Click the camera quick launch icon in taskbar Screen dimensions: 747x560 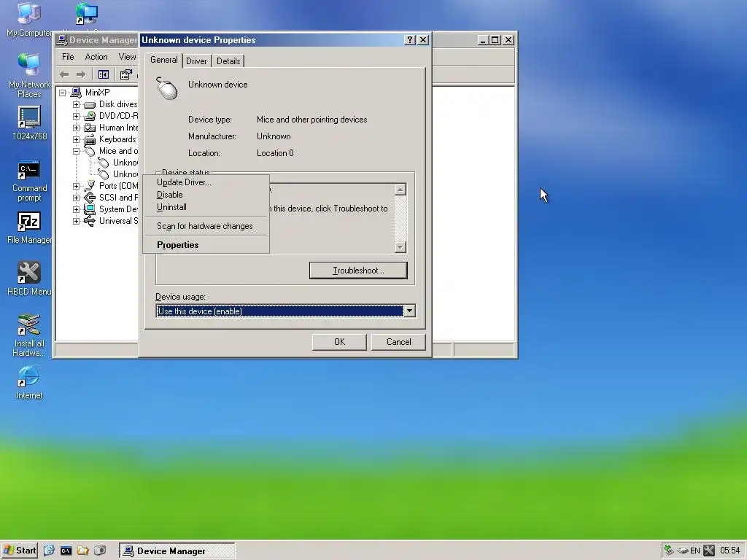point(100,551)
